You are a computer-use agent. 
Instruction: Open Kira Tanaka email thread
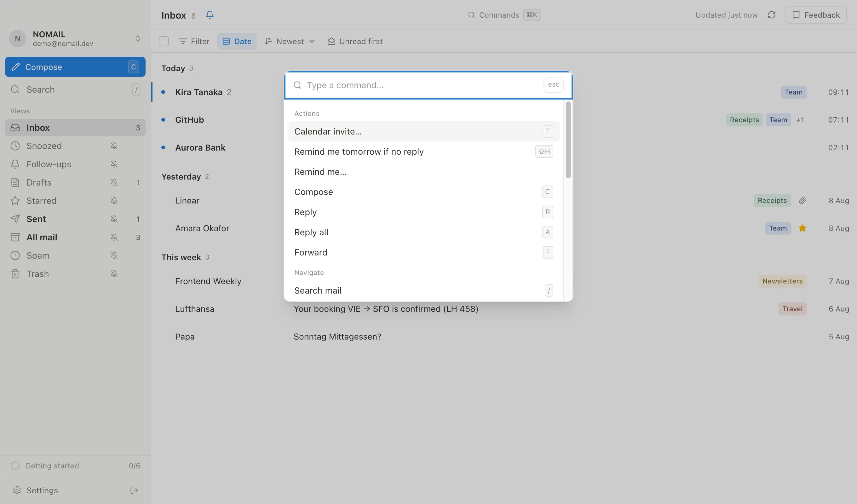pos(504,92)
